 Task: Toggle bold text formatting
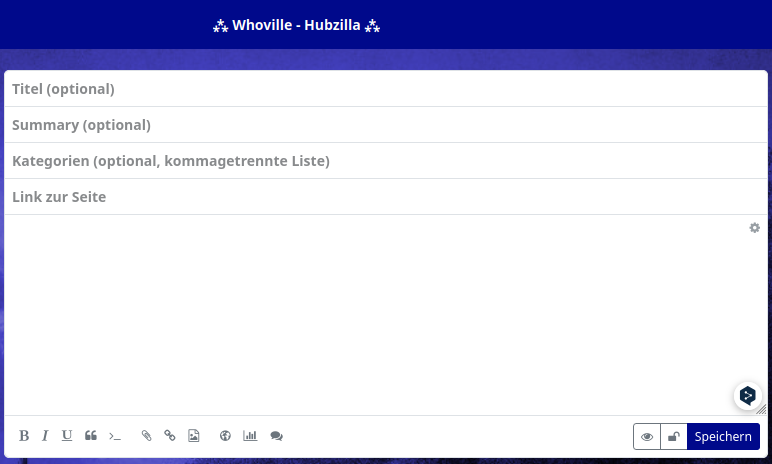click(24, 436)
